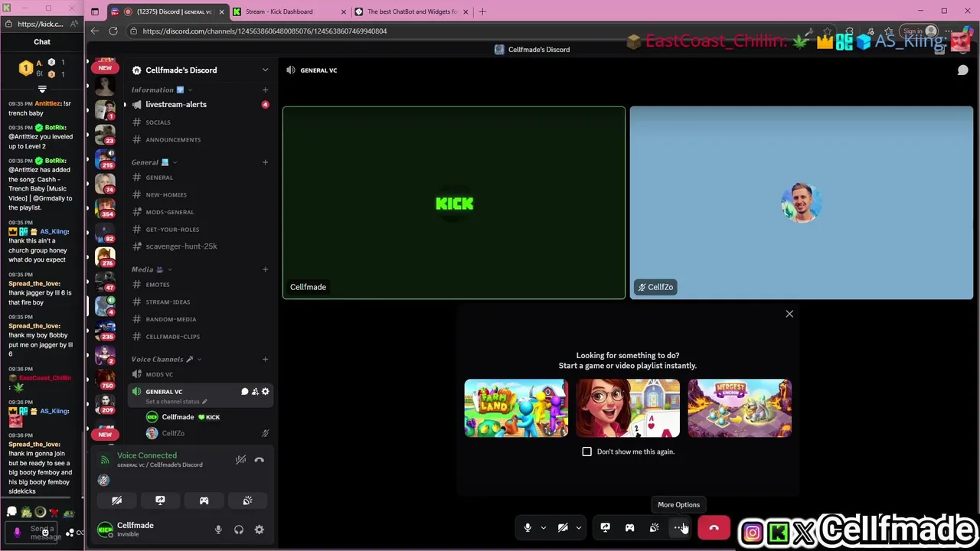Open Cellfmade's Discord server dropdown menu

tap(200, 70)
